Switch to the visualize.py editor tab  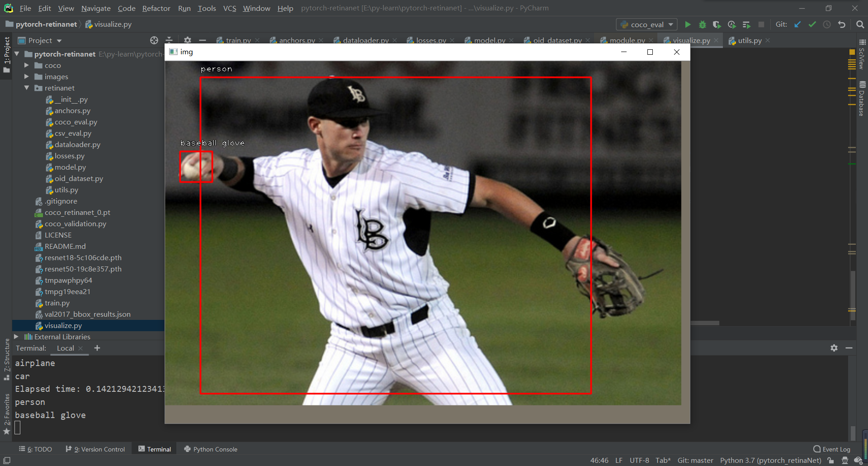point(691,40)
